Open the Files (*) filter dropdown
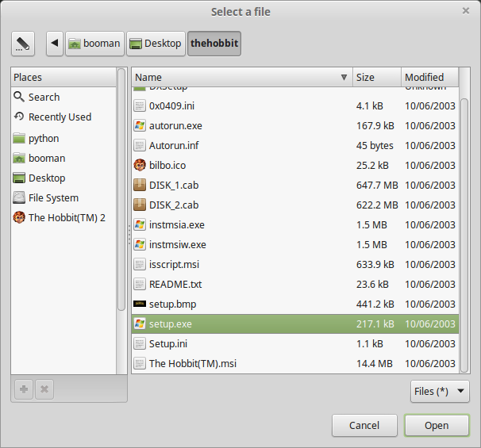 coord(440,392)
